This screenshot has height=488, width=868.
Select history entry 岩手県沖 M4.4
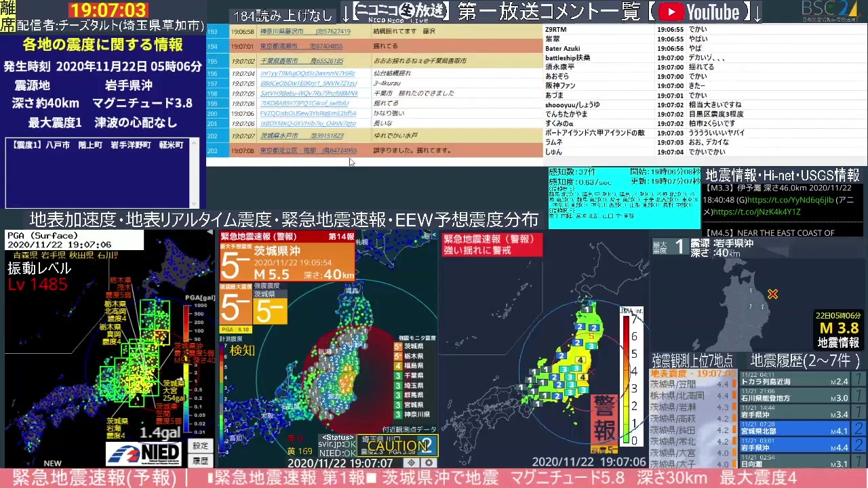802,445
